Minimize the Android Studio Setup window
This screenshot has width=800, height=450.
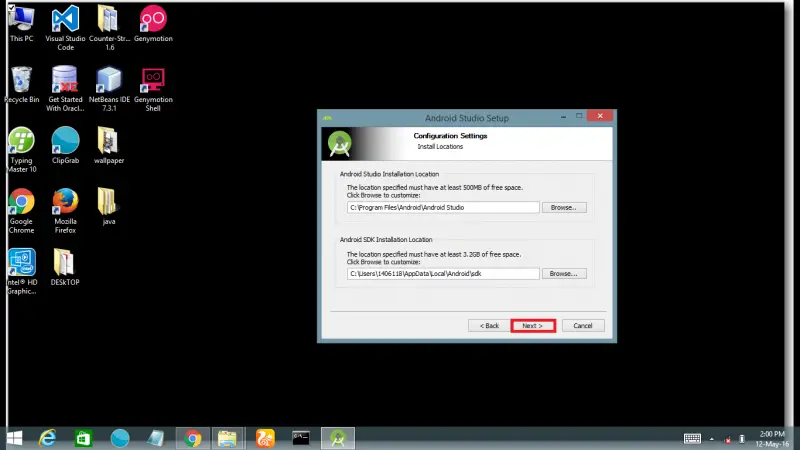click(x=563, y=116)
